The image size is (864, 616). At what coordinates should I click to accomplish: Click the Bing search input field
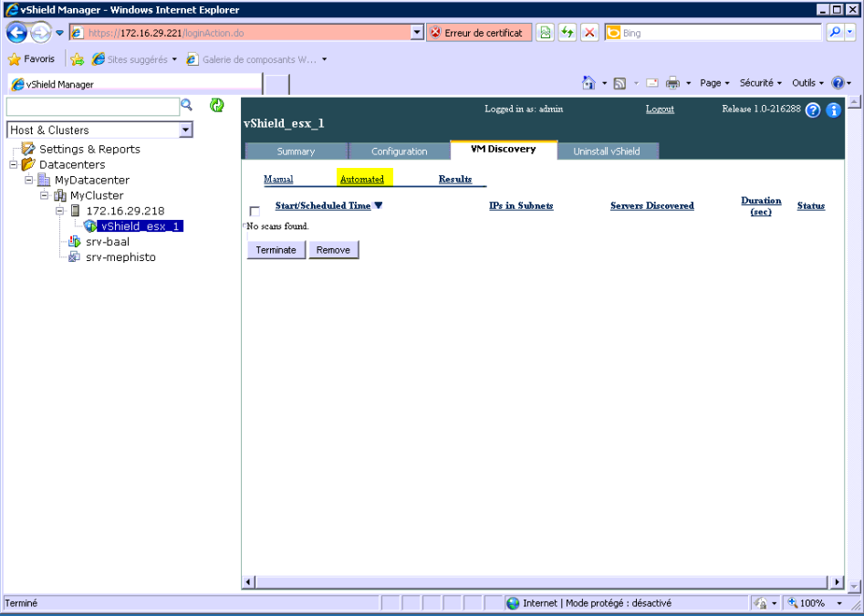click(720, 33)
